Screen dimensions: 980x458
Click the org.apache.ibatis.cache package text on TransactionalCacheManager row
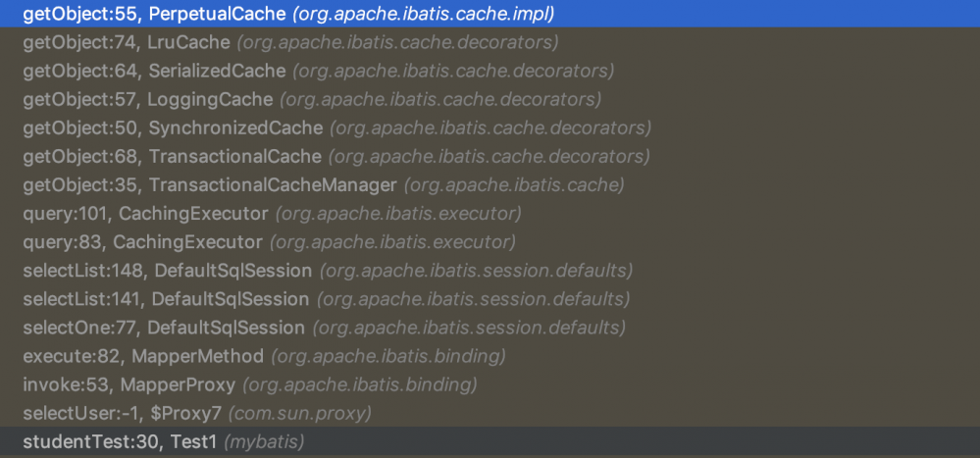click(514, 185)
